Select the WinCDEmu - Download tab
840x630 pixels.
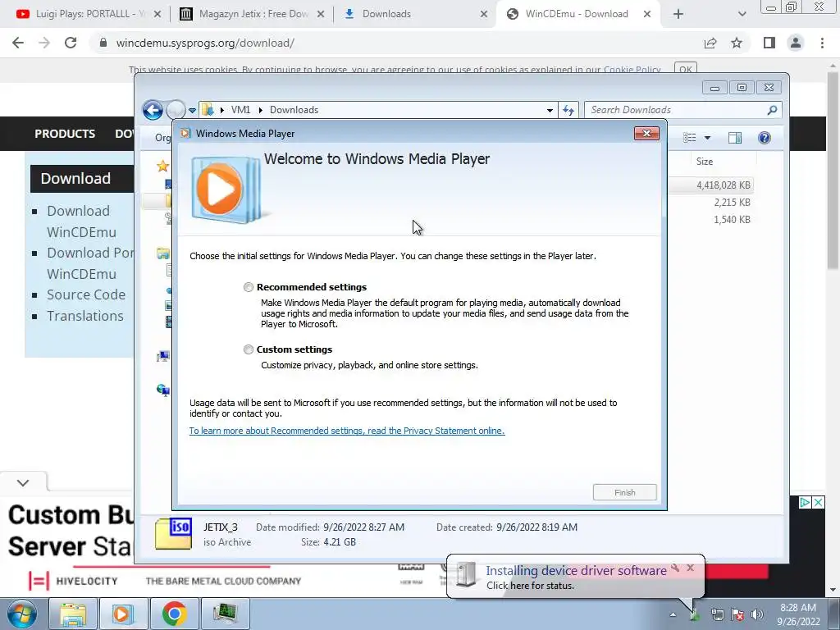point(578,14)
